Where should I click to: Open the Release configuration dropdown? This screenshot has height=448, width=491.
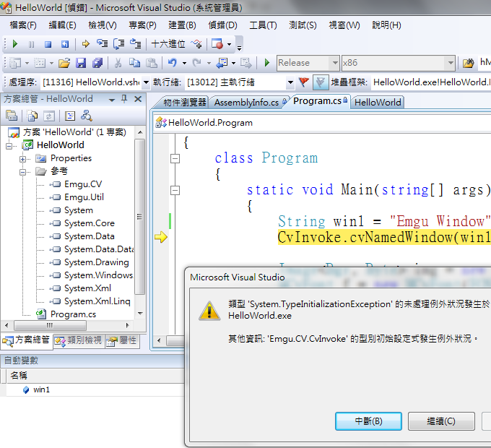[x=335, y=63]
